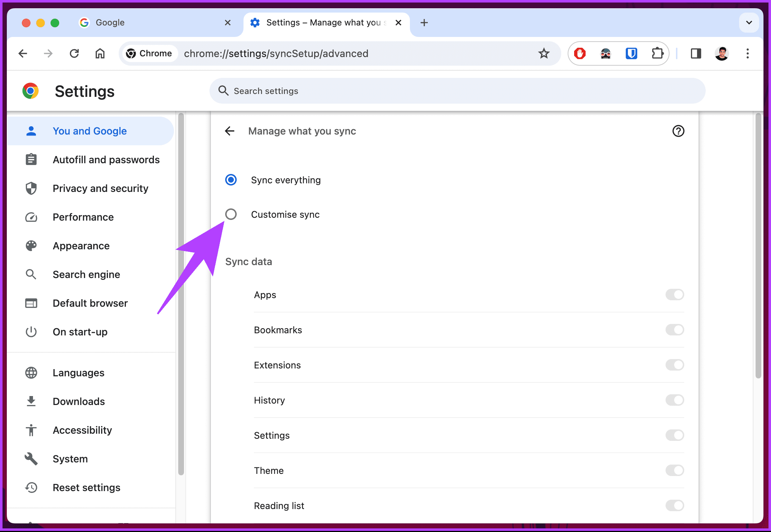Open Reset settings section
This screenshot has width=771, height=532.
tap(86, 487)
